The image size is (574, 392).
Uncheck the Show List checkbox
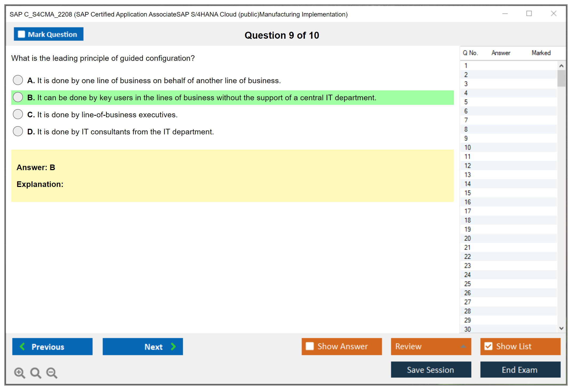(488, 346)
